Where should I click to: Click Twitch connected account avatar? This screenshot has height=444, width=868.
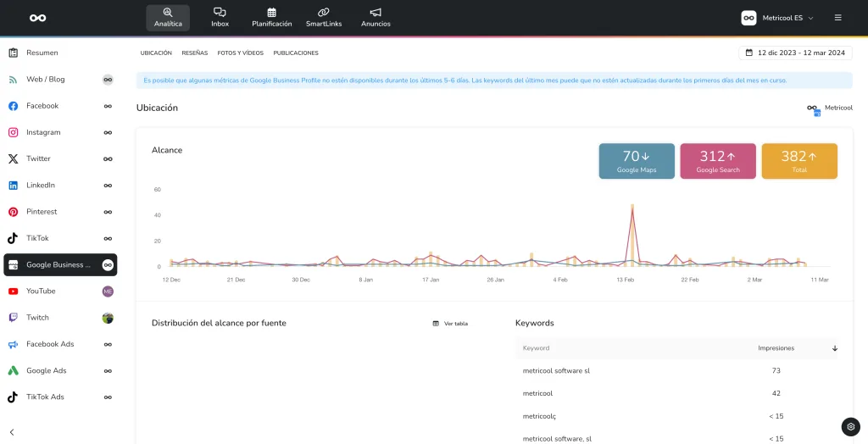pos(108,318)
